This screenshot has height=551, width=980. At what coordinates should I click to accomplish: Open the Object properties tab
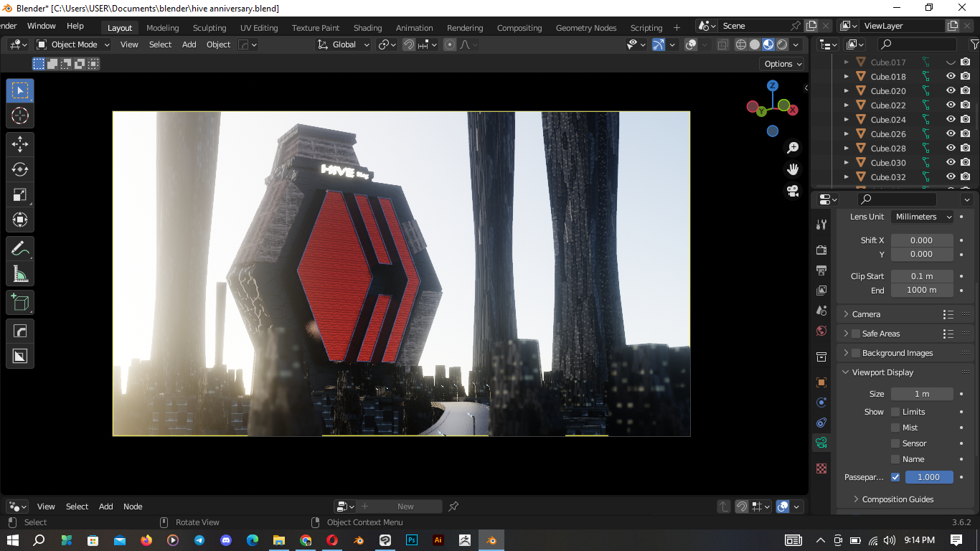(821, 382)
